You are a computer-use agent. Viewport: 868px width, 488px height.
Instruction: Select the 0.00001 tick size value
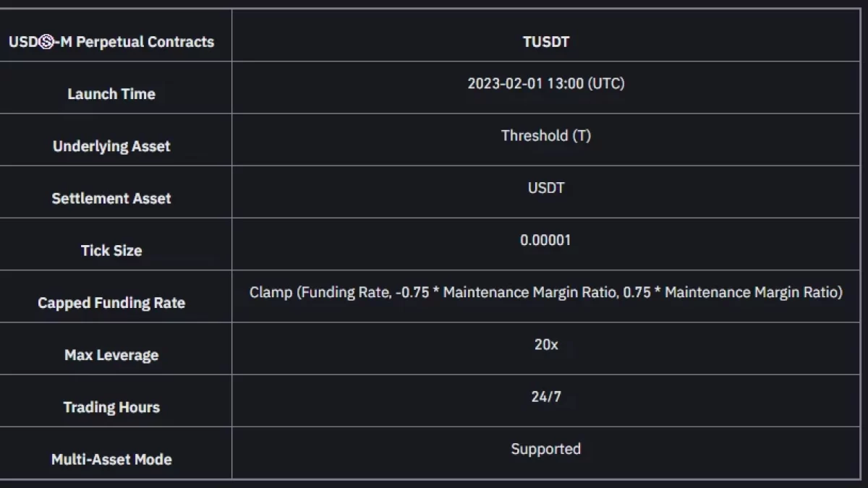click(x=546, y=240)
